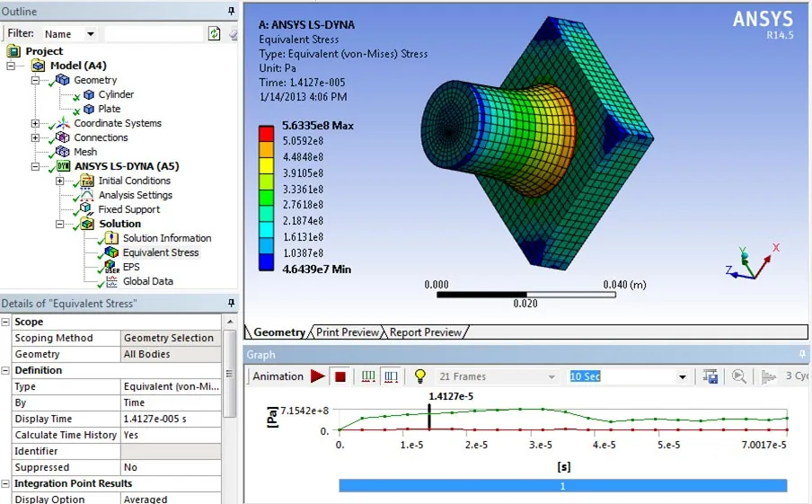Select the red maximum color in the legend
Screen dimensions: 812x504
click(266, 133)
